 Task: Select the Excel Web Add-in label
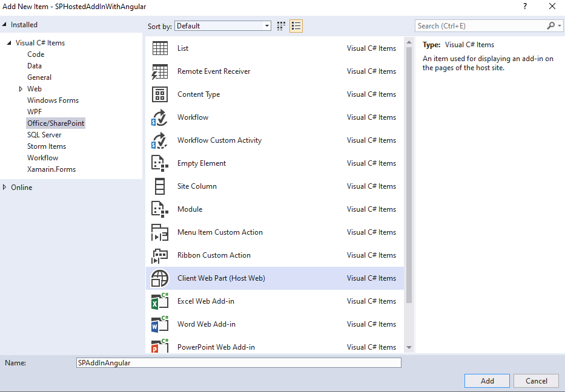click(206, 301)
